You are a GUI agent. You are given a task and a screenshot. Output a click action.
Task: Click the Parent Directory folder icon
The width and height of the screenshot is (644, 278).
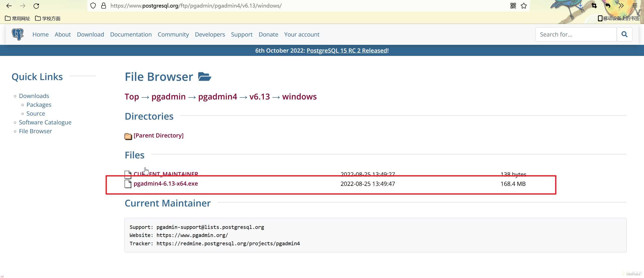tap(128, 136)
